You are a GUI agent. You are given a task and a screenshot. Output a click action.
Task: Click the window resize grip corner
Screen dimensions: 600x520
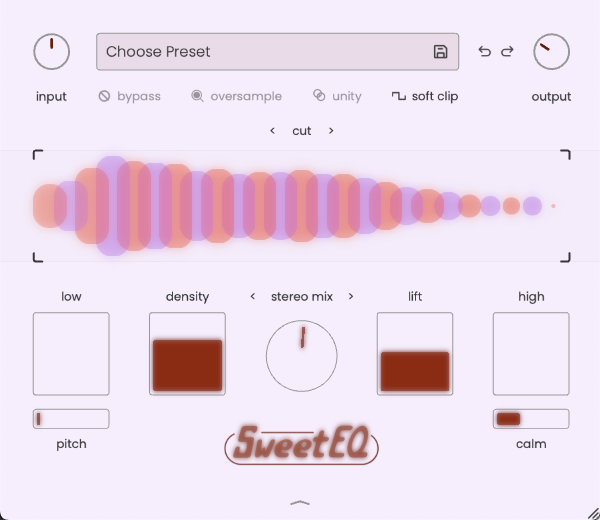tap(593, 513)
